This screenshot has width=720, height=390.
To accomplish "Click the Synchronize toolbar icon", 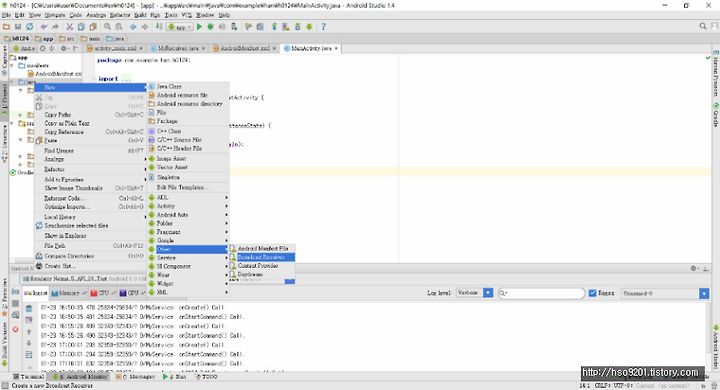I will click(29, 27).
